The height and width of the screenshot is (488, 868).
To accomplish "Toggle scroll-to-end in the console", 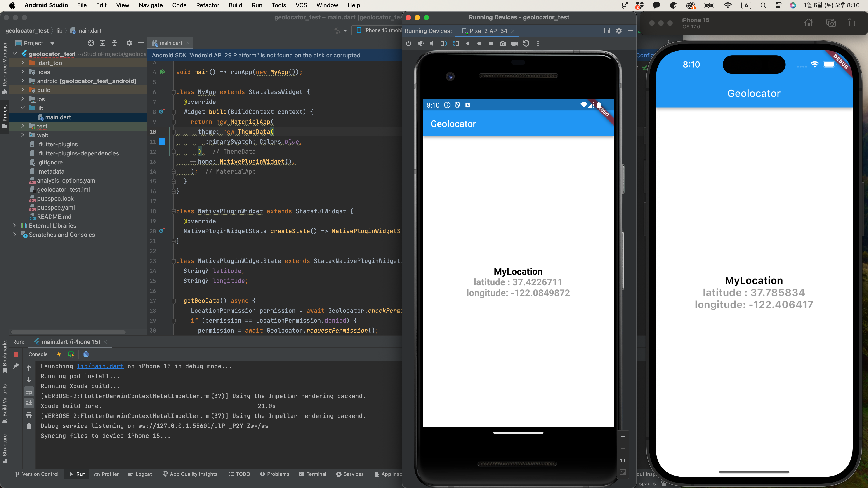I will coord(29,403).
